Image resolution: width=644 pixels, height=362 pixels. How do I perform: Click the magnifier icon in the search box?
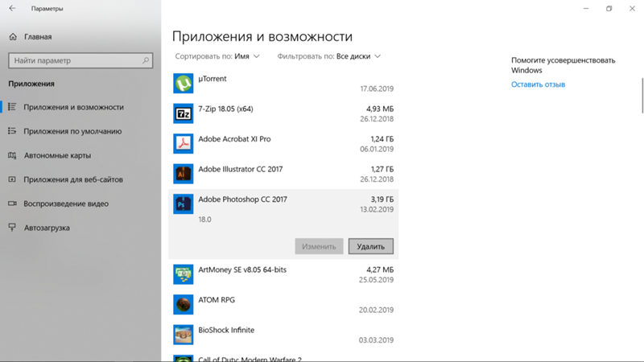pyautogui.click(x=146, y=60)
